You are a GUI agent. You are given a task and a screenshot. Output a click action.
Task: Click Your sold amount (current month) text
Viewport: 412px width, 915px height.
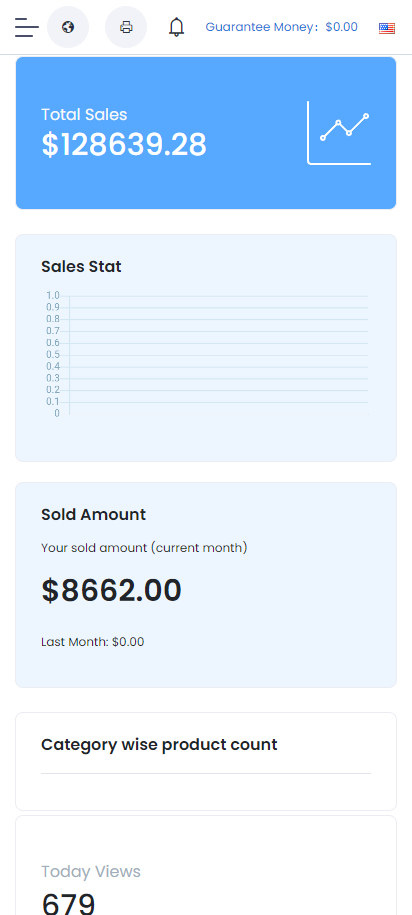click(144, 548)
